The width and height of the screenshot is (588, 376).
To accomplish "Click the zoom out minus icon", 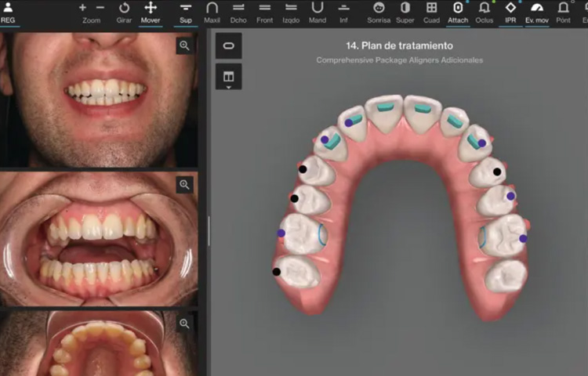I will 100,7.
